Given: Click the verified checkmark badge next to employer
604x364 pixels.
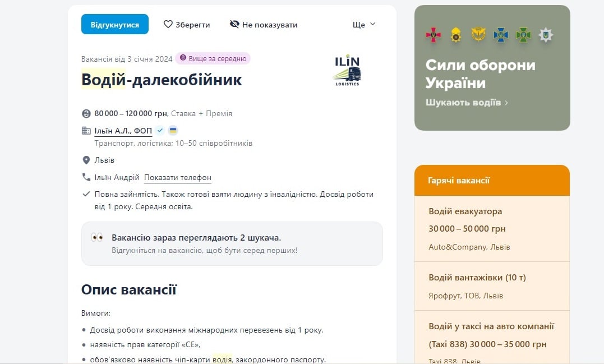Looking at the screenshot, I should (160, 131).
